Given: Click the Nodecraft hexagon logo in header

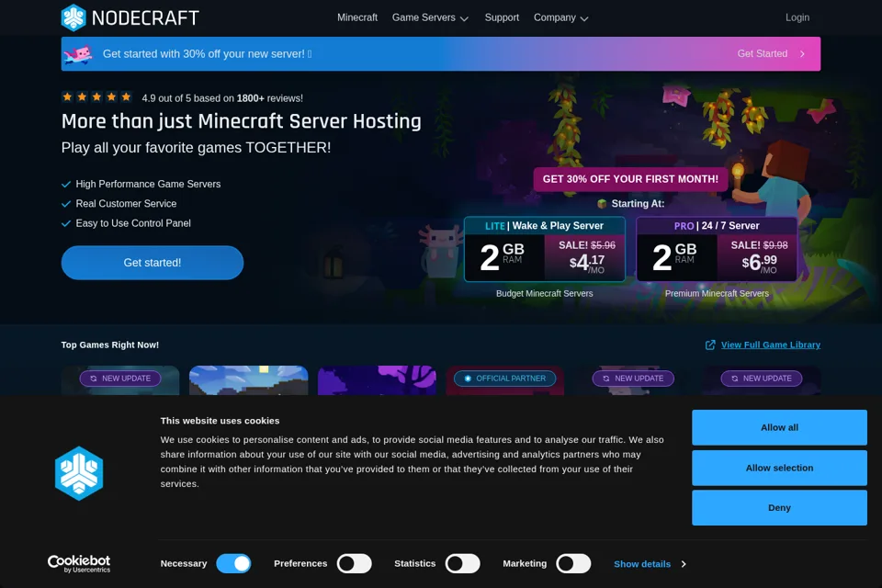Looking at the screenshot, I should (x=73, y=17).
